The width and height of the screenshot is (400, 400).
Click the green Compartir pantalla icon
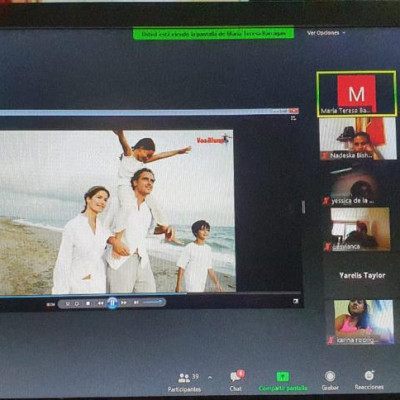point(283,377)
